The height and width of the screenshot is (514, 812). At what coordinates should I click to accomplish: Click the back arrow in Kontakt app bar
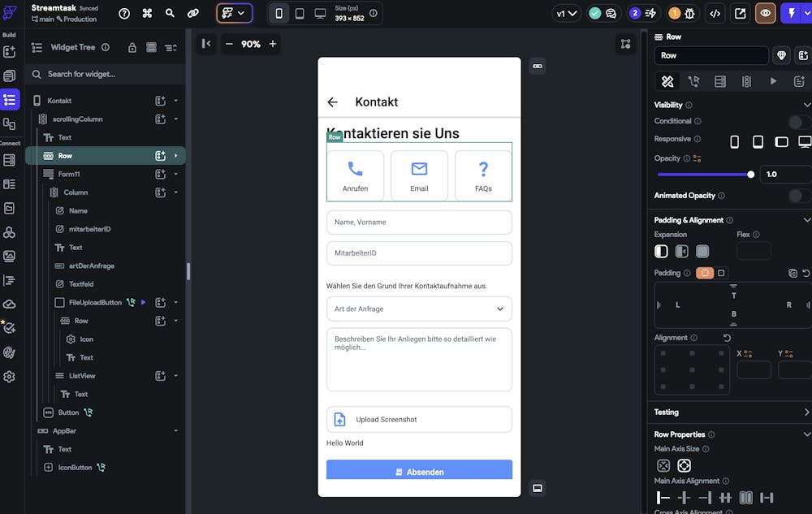click(x=332, y=102)
